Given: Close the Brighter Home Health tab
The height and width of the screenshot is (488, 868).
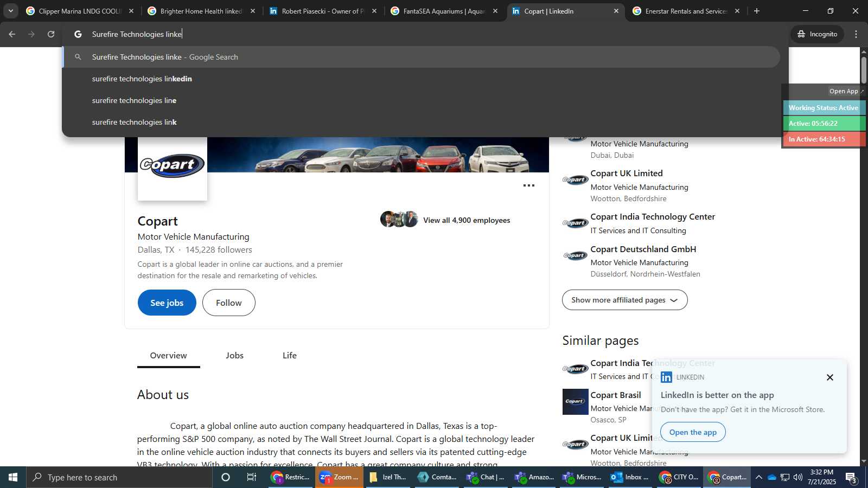Looking at the screenshot, I should (253, 11).
